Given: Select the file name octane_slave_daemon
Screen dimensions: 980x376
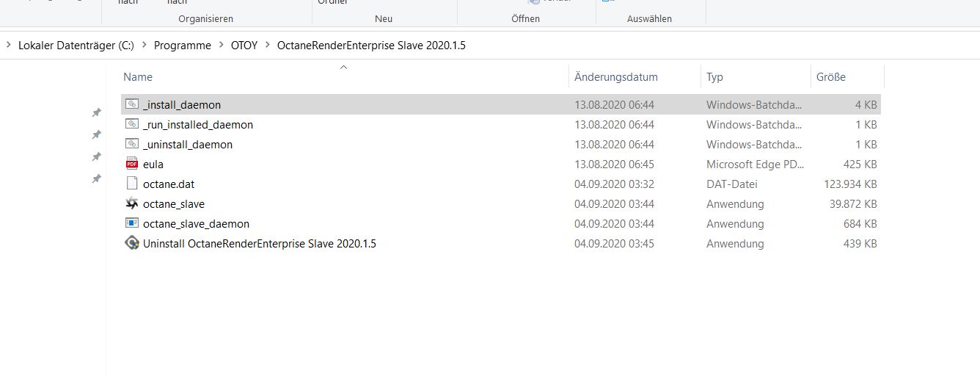Looking at the screenshot, I should tap(196, 224).
